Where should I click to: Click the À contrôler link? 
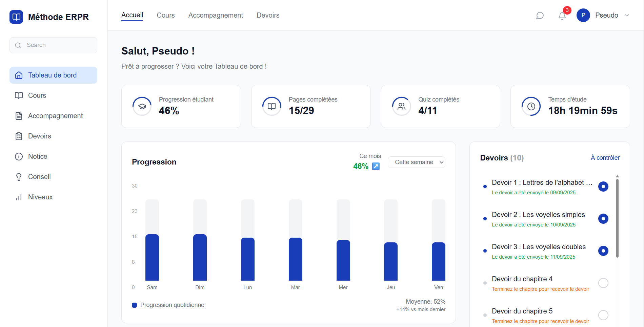tap(605, 158)
